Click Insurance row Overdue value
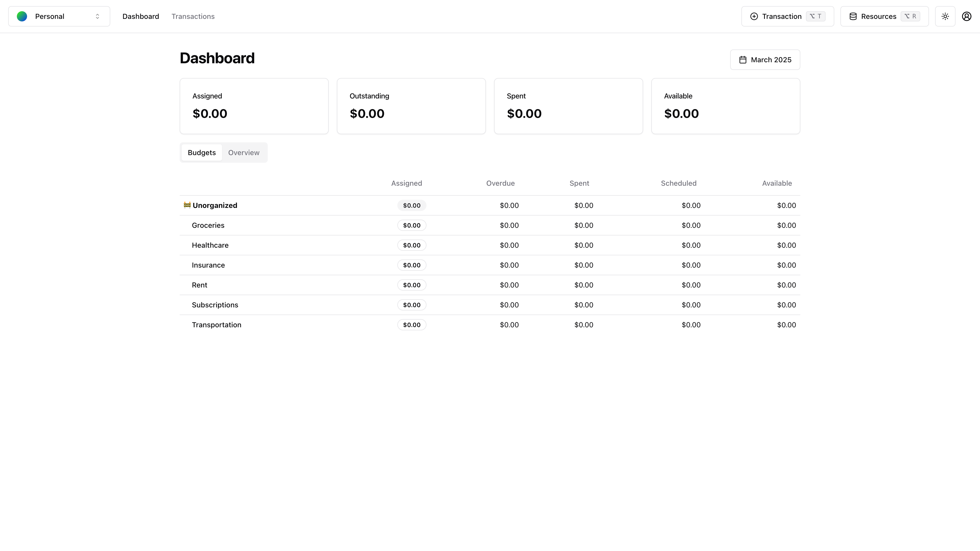The width and height of the screenshot is (980, 551). point(509,265)
